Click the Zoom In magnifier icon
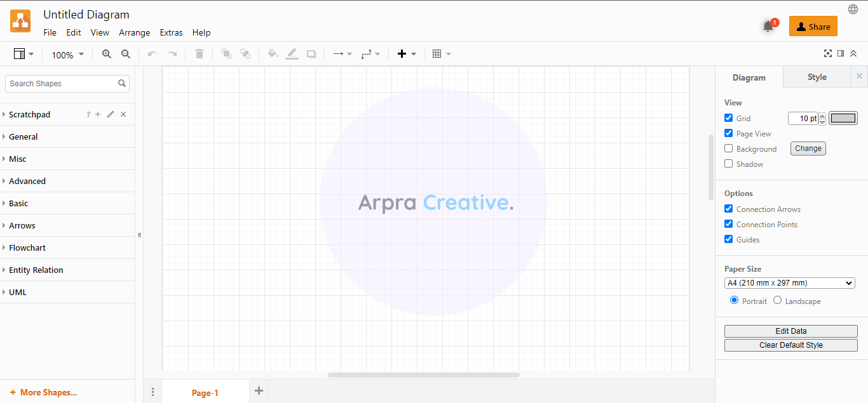The image size is (868, 403). click(107, 55)
